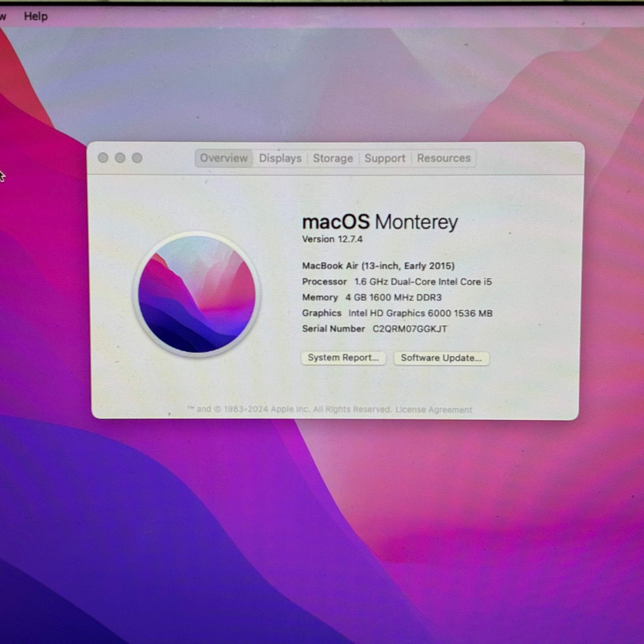Select the serial number C2QRM07GGKJT

point(410,329)
